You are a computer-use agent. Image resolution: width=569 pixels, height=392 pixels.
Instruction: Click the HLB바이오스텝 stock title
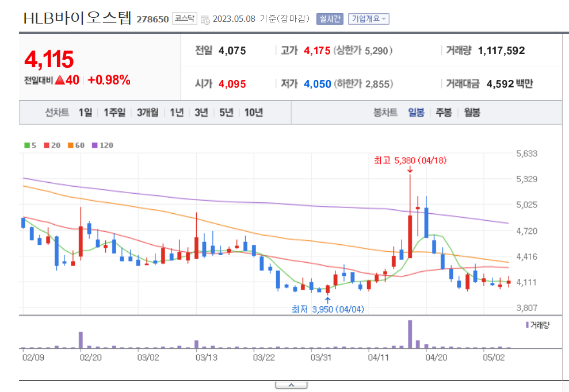[x=77, y=18]
